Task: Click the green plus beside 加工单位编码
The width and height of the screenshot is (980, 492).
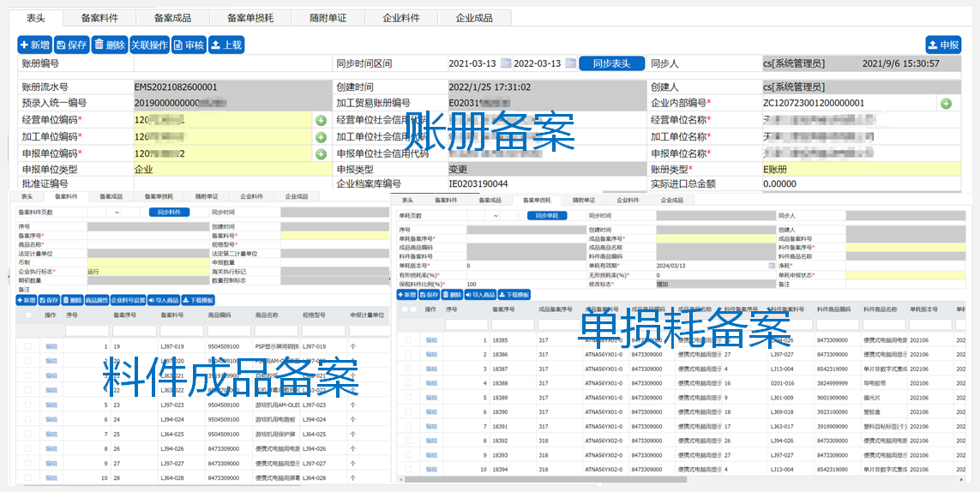Action: pos(321,137)
